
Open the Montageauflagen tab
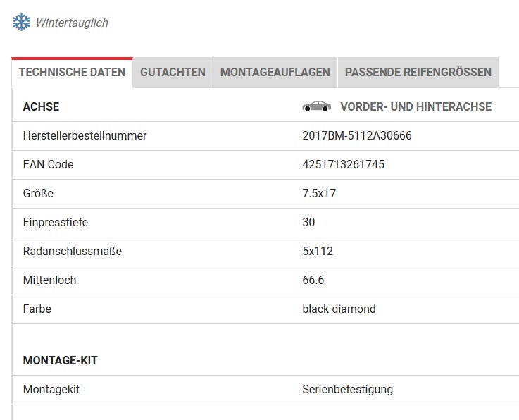click(275, 72)
